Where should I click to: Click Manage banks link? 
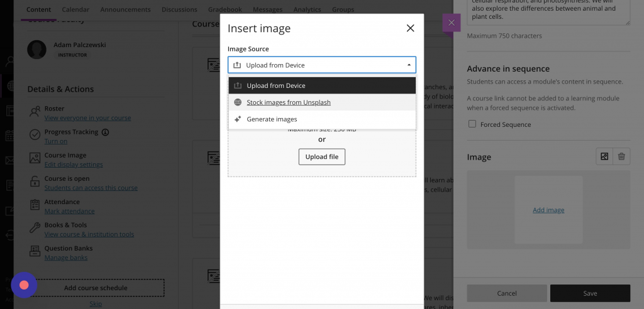click(x=65, y=257)
